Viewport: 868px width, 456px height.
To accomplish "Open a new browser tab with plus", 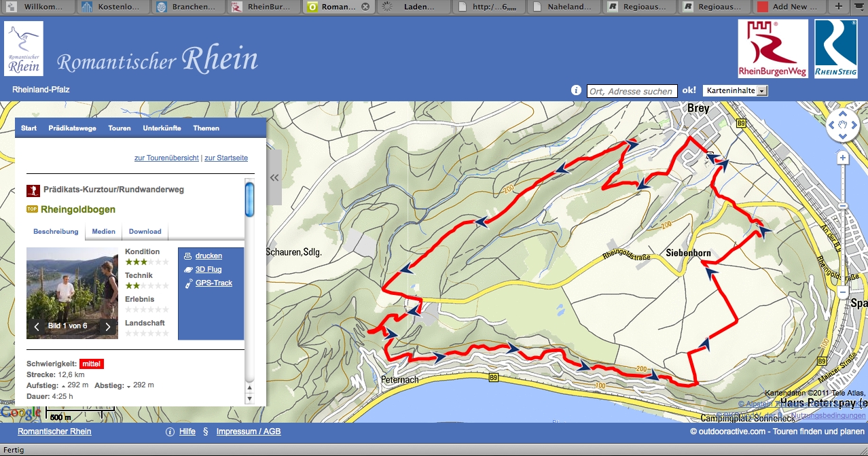I will (x=839, y=7).
